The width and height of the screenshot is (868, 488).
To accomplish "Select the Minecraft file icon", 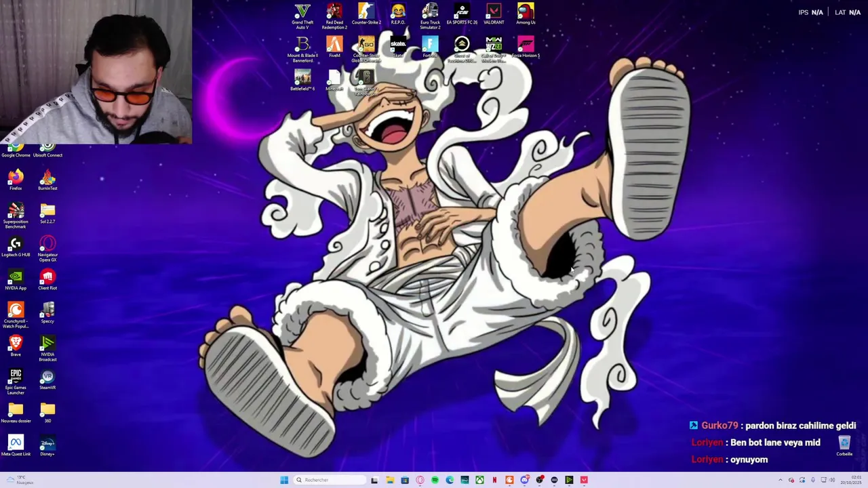I will 334,81.
